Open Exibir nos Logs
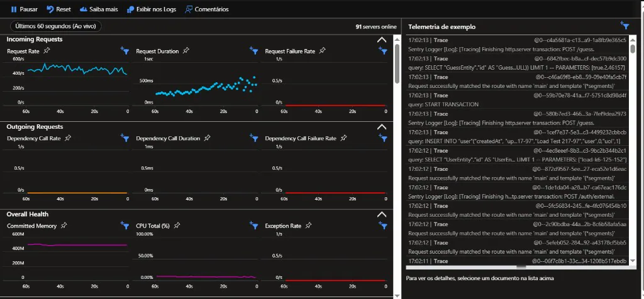This screenshot has width=644, height=299. (x=152, y=9)
